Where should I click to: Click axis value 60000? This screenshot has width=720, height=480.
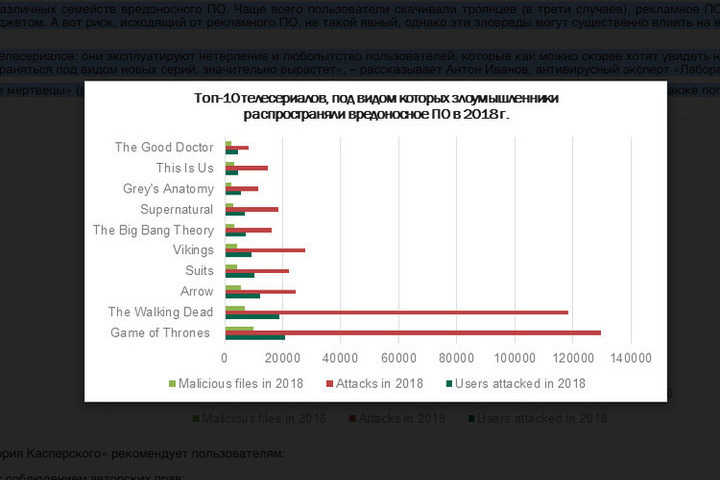[x=399, y=358]
